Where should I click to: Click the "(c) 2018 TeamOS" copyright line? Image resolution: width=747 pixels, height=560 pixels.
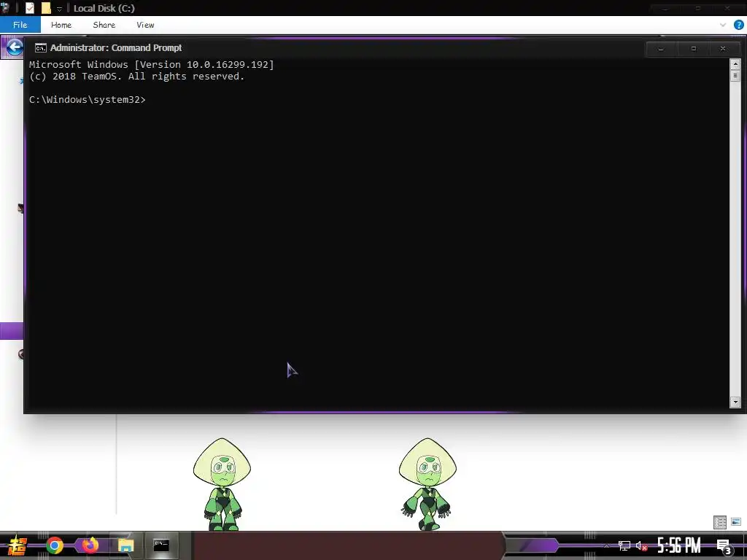click(136, 76)
